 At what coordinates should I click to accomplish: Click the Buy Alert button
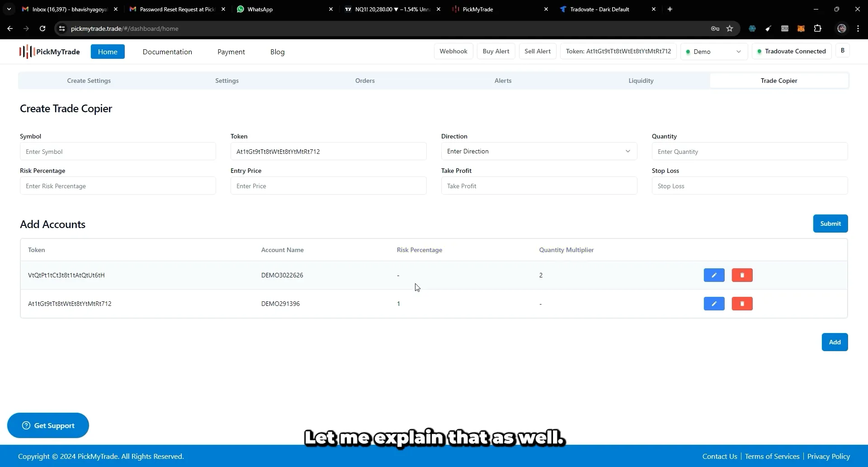point(496,51)
